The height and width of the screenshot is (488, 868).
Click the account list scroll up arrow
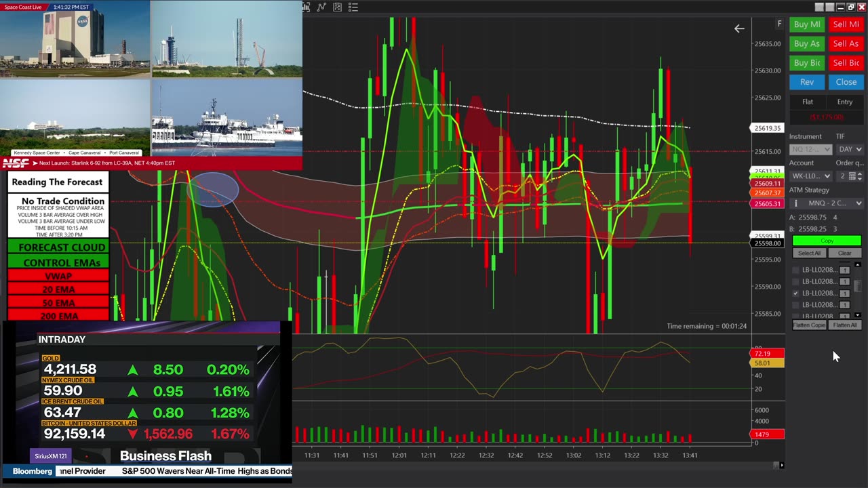858,264
